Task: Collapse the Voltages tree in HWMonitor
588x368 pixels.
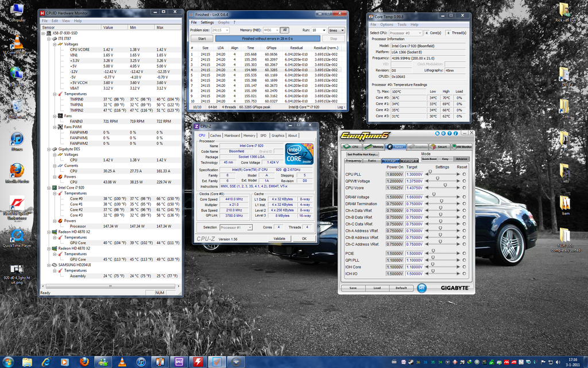Action: pyautogui.click(x=55, y=43)
